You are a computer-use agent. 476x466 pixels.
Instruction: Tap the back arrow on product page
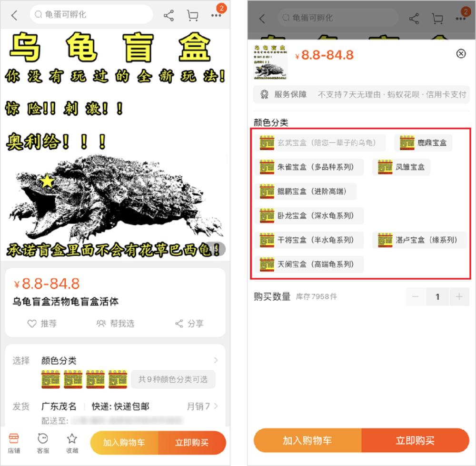tap(14, 15)
